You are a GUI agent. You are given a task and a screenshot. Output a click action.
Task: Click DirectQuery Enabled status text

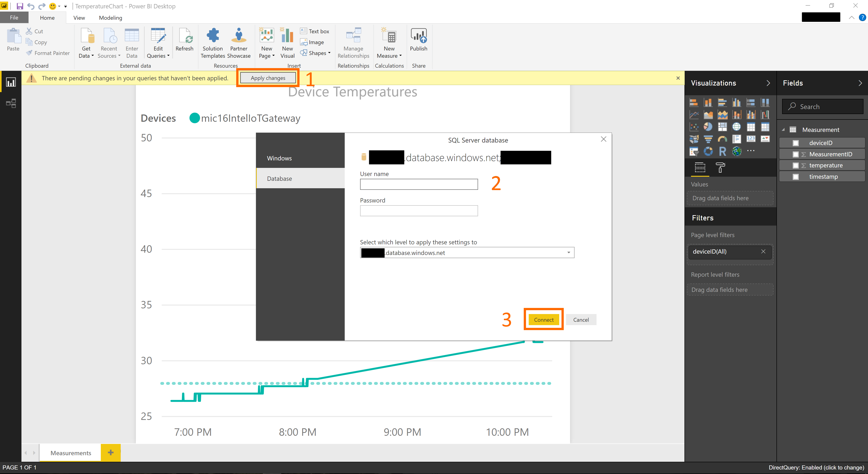pyautogui.click(x=816, y=468)
